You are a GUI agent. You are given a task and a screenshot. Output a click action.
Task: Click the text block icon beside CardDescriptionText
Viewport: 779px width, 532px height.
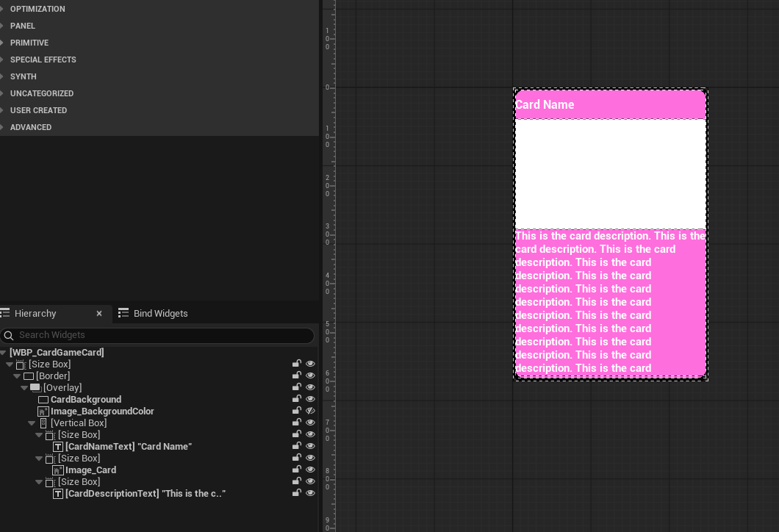tap(57, 493)
